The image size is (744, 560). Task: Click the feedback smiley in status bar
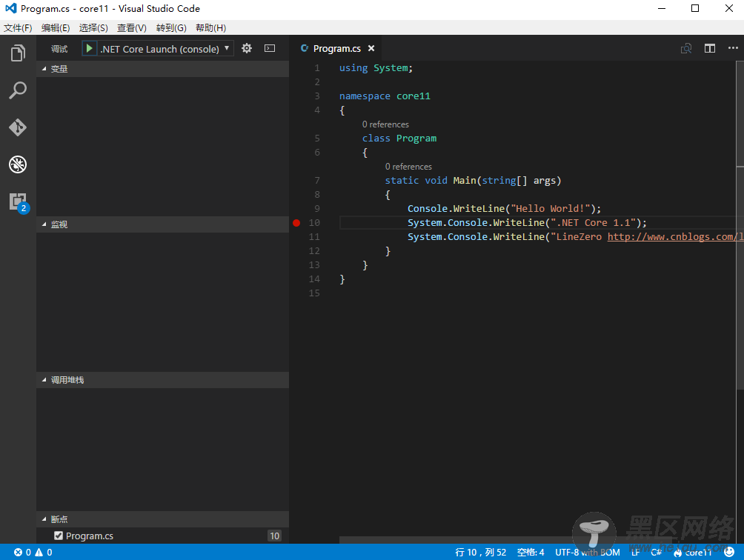[730, 552]
